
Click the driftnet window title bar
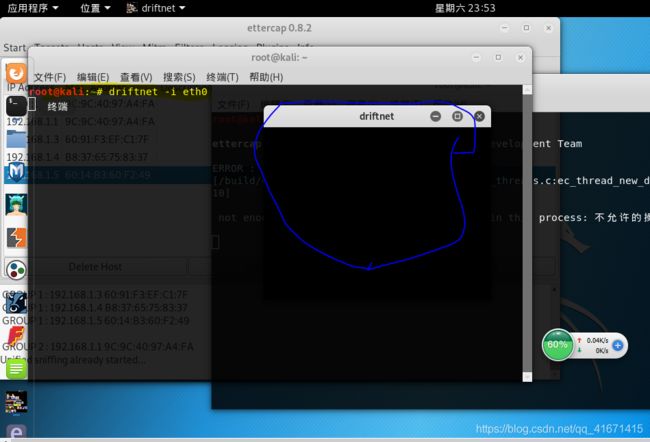[x=376, y=116]
